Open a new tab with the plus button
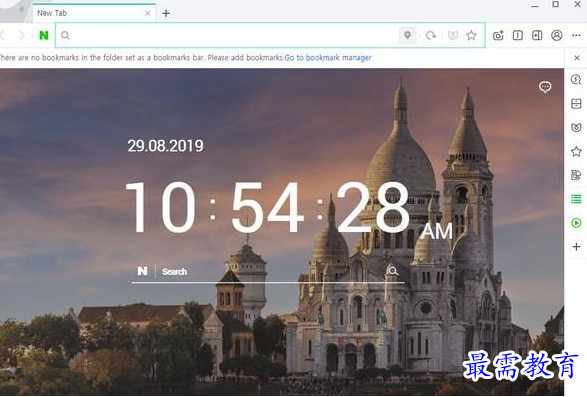Viewport: 587px width, 397px height. pyautogui.click(x=166, y=13)
